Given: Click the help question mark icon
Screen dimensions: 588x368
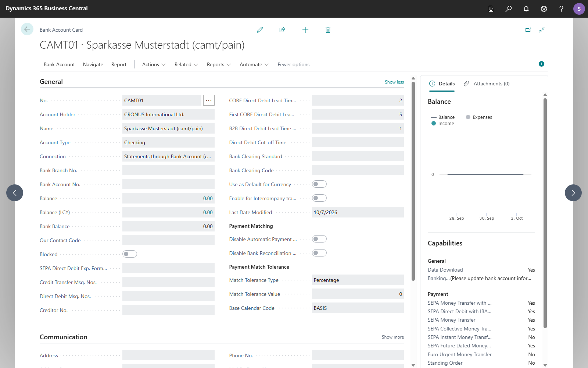Looking at the screenshot, I should click(x=561, y=8).
